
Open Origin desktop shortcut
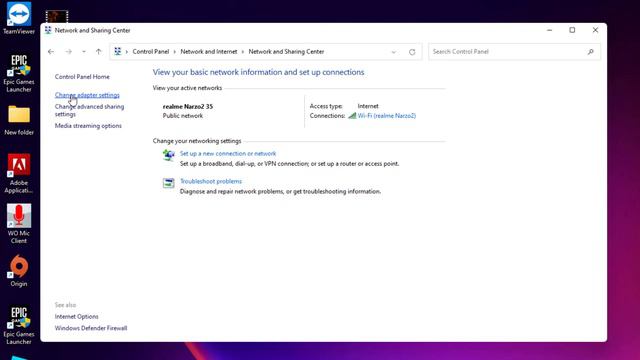click(19, 271)
